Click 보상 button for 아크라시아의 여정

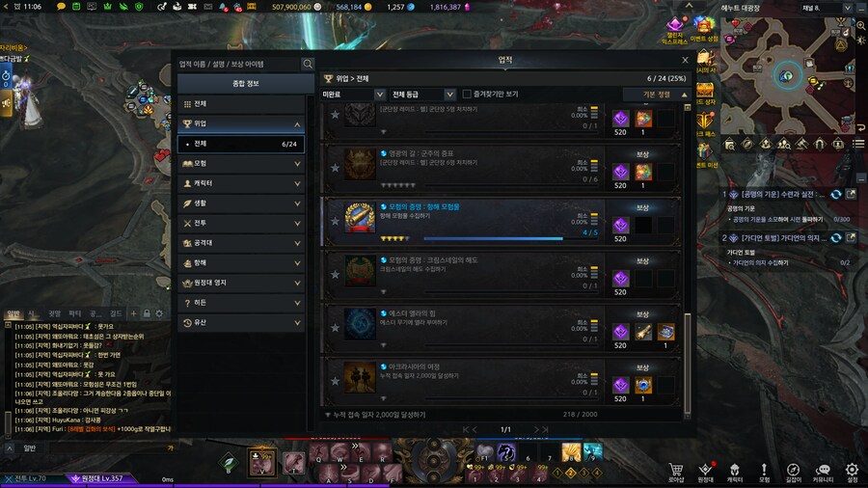point(642,367)
